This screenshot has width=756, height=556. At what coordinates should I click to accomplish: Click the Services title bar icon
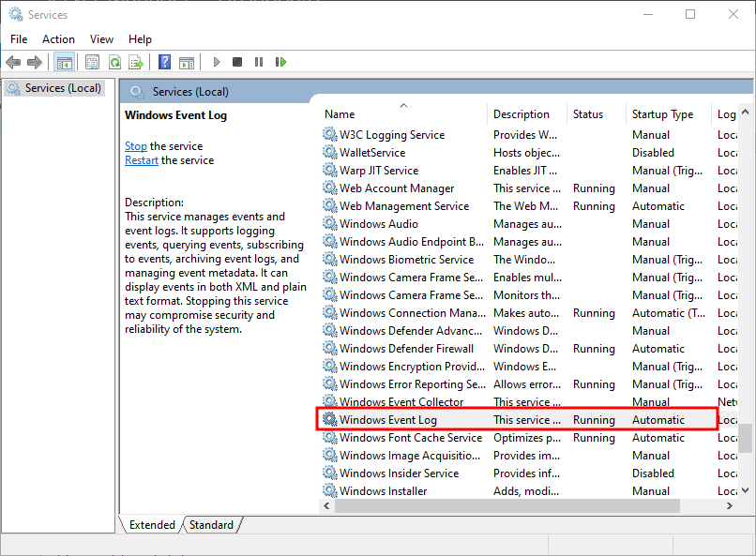pyautogui.click(x=15, y=14)
